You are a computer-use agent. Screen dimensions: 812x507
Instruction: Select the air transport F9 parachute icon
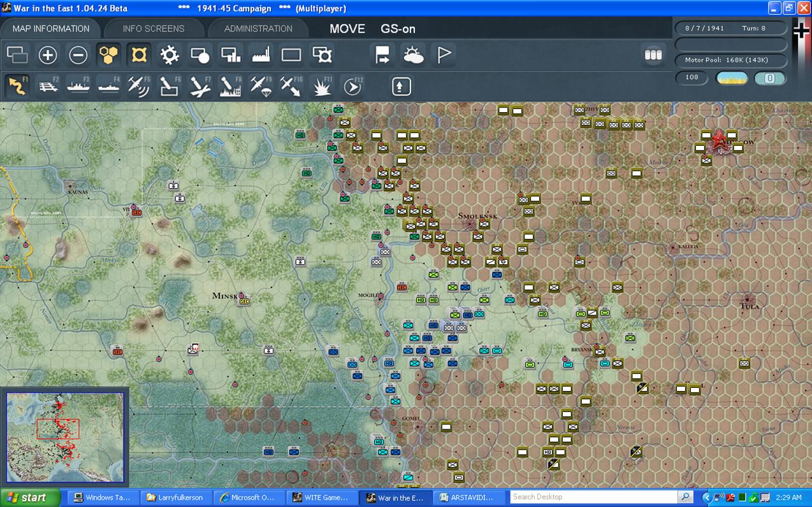[261, 86]
